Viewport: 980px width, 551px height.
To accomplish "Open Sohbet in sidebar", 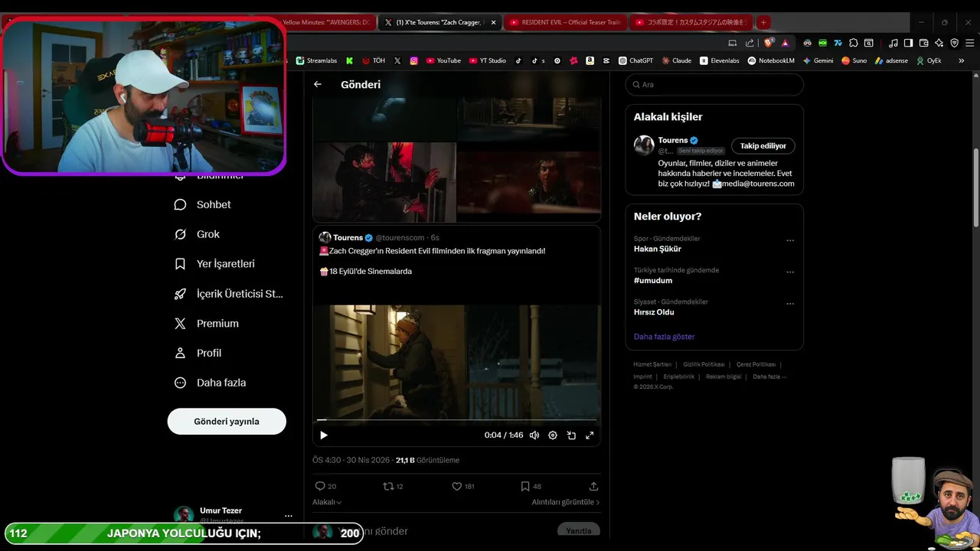I will point(203,204).
